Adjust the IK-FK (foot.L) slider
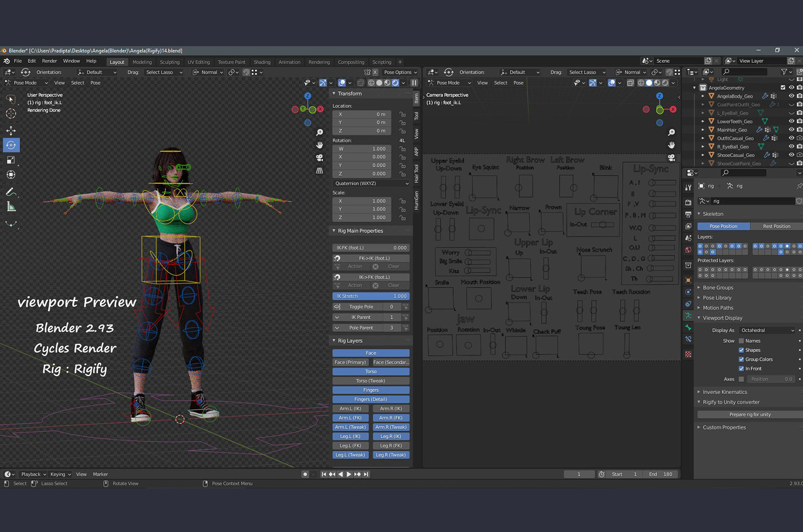Viewport: 803px width, 532px height. coord(371,248)
